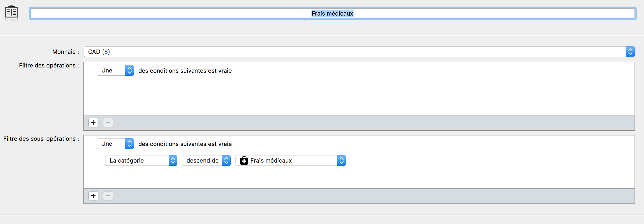644x224 pixels.
Task: Open the Frais médicaux category dropdown
Action: (291, 160)
